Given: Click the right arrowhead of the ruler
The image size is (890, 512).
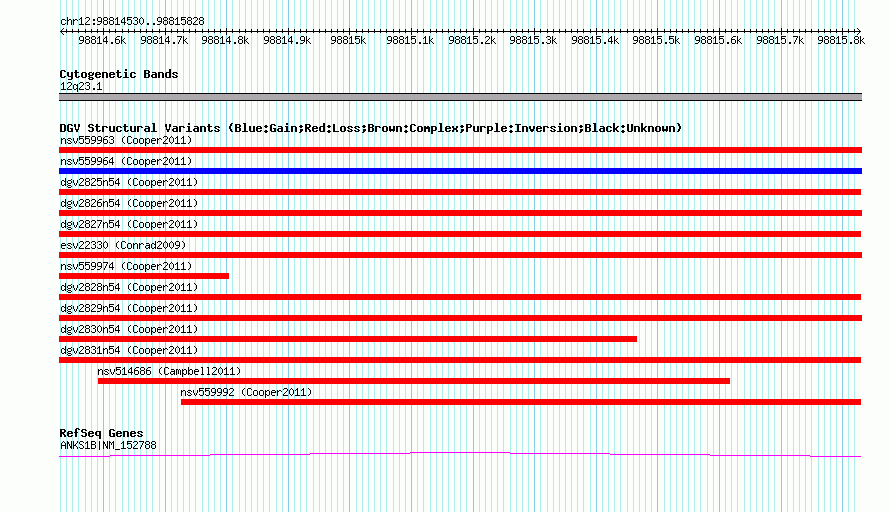Looking at the screenshot, I should tap(859, 32).
